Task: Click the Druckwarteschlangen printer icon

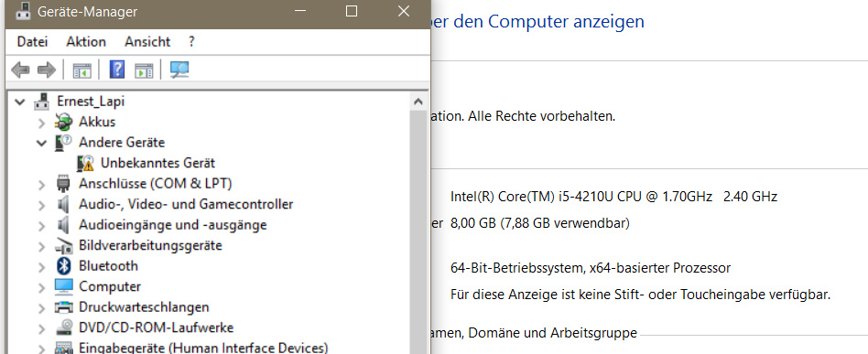Action: click(64, 307)
